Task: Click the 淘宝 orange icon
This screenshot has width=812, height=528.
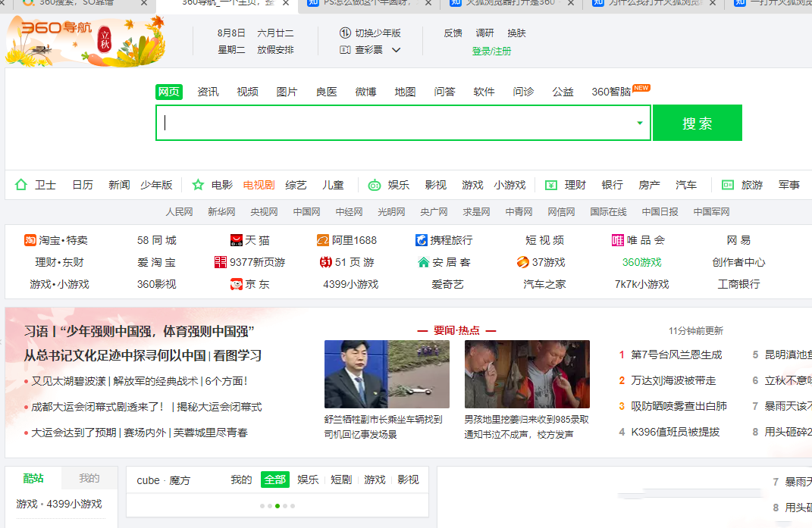Action: (30, 240)
